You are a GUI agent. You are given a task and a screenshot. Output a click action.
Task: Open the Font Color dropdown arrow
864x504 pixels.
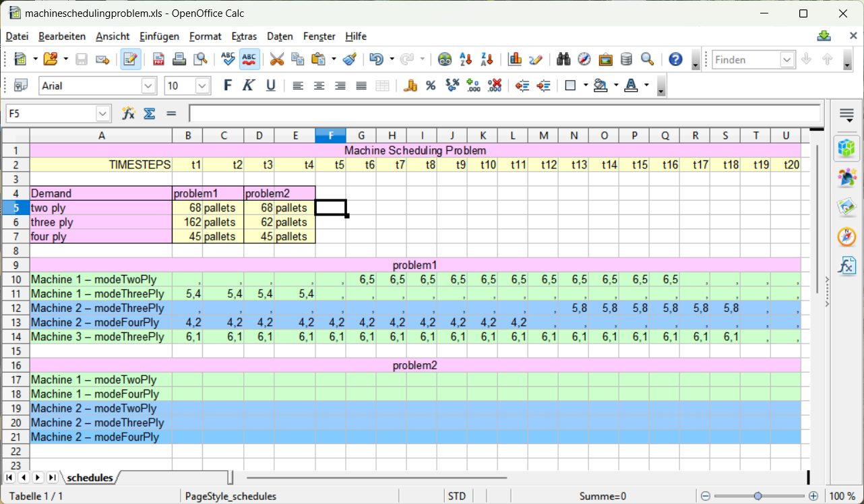point(646,86)
